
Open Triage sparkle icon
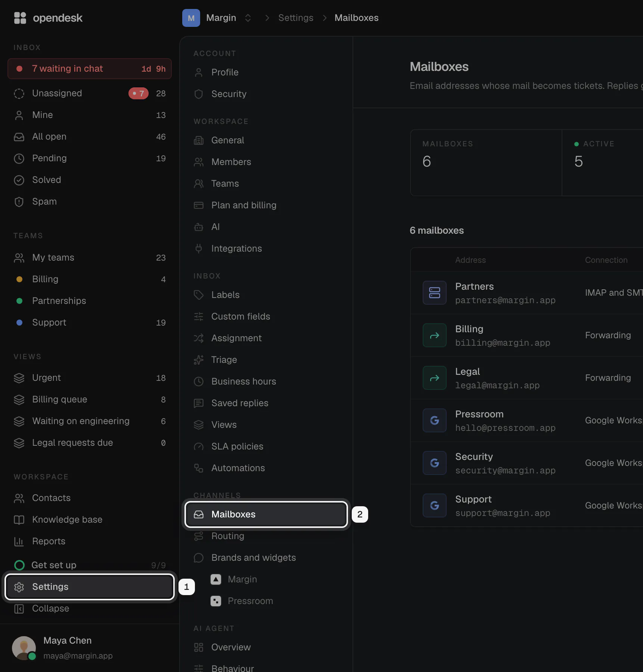pyautogui.click(x=199, y=360)
